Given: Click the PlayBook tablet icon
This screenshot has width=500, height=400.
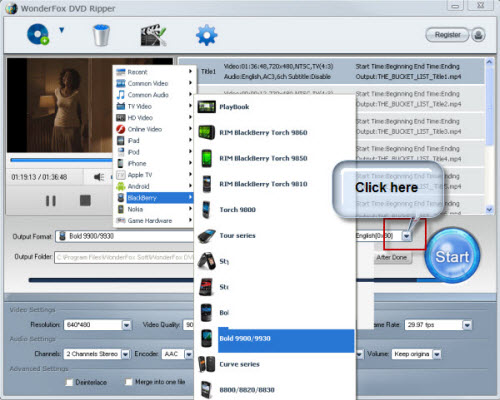Looking at the screenshot, I should 206,107.
